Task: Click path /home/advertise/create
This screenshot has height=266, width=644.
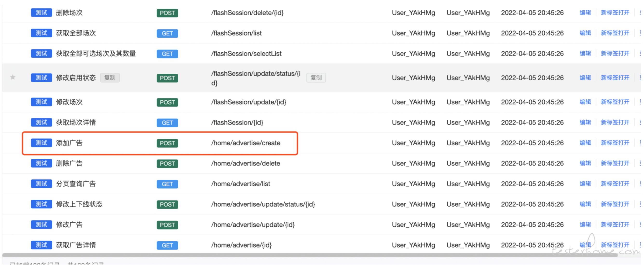Action: point(246,143)
